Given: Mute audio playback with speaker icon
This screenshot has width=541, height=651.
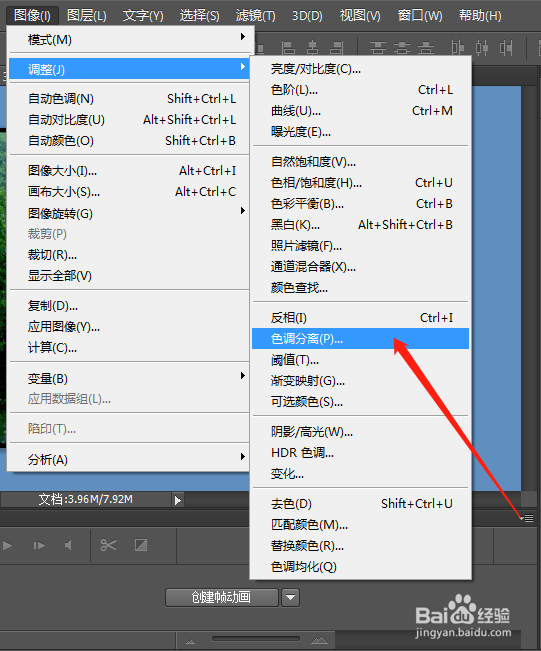Looking at the screenshot, I should coord(69,545).
